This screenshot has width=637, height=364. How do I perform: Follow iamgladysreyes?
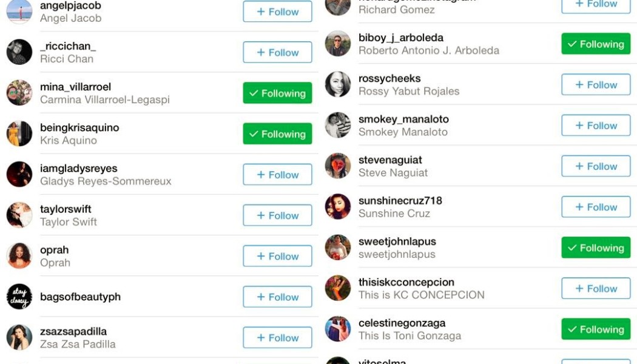coord(277,174)
